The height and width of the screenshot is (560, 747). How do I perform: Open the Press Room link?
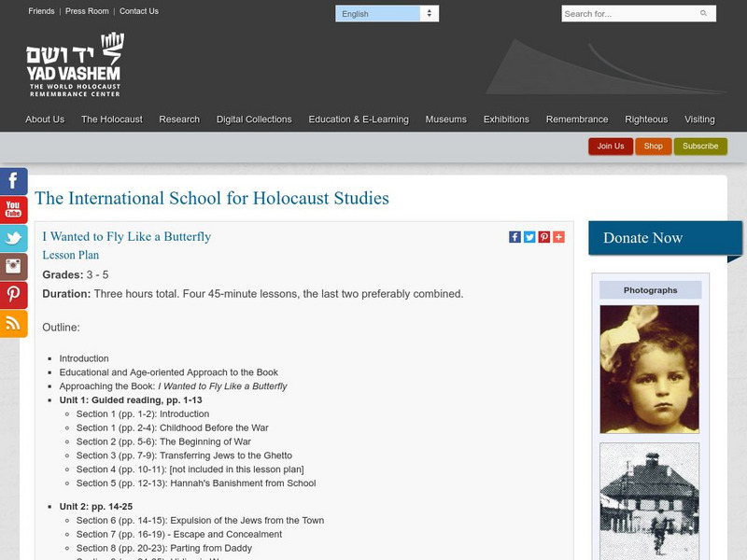click(87, 11)
